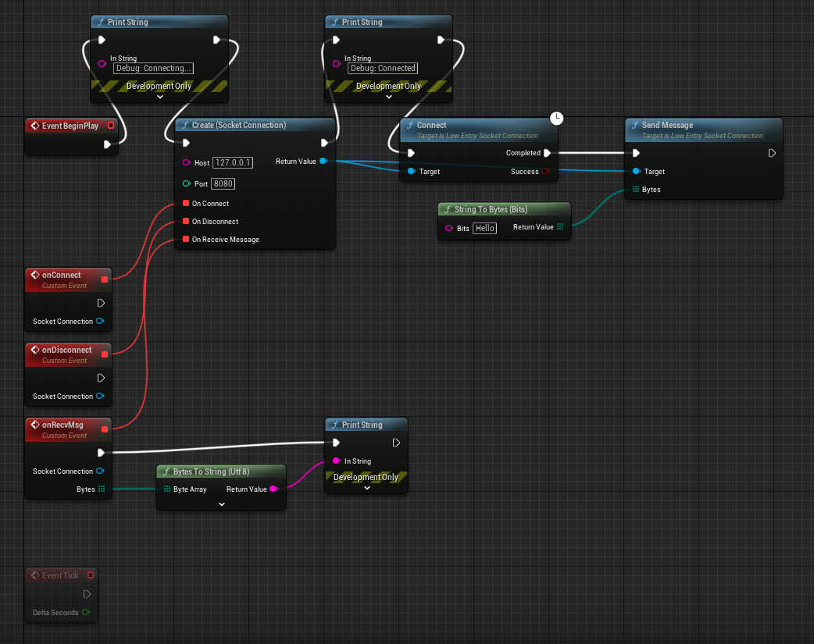Edit the Port field showing 8080
The height and width of the screenshot is (644, 814).
coord(223,184)
